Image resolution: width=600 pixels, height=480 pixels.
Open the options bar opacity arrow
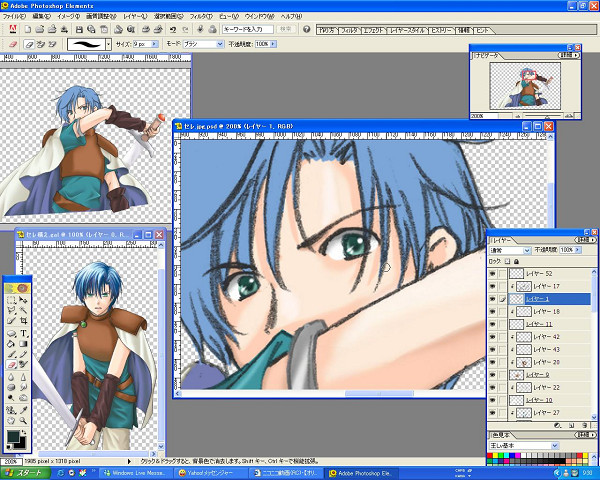pyautogui.click(x=273, y=44)
